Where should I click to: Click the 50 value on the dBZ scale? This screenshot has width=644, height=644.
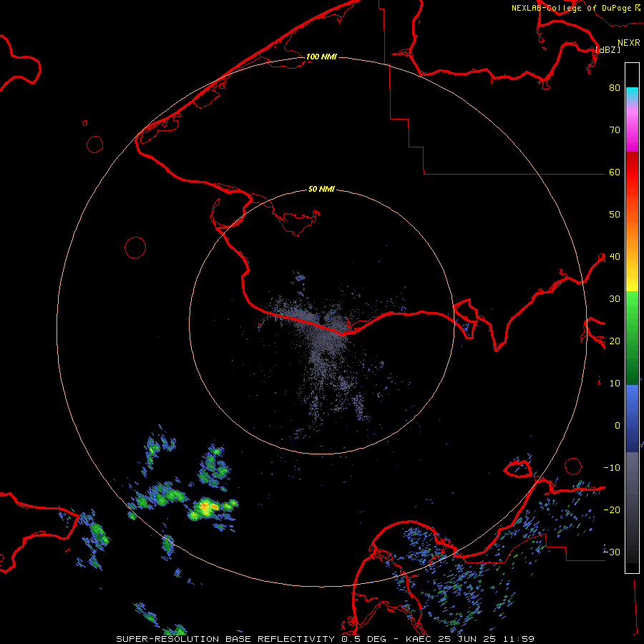(615, 215)
